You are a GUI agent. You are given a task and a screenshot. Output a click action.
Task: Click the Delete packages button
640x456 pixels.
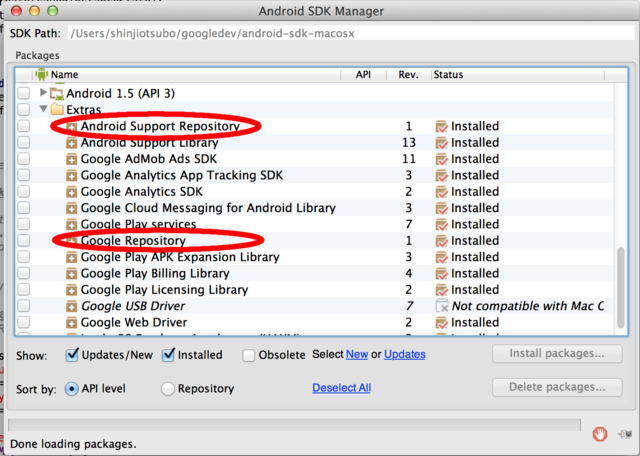557,387
